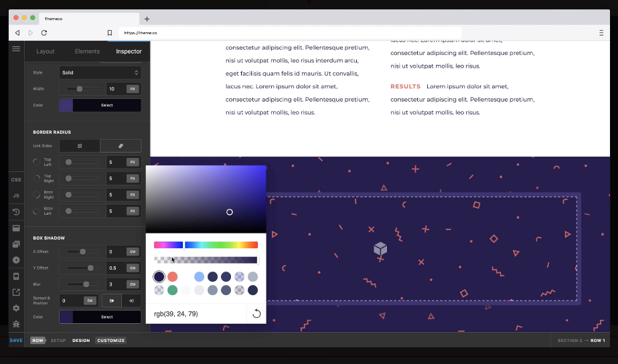Click the opacity slider in color picker
The height and width of the screenshot is (364, 618).
206,260
